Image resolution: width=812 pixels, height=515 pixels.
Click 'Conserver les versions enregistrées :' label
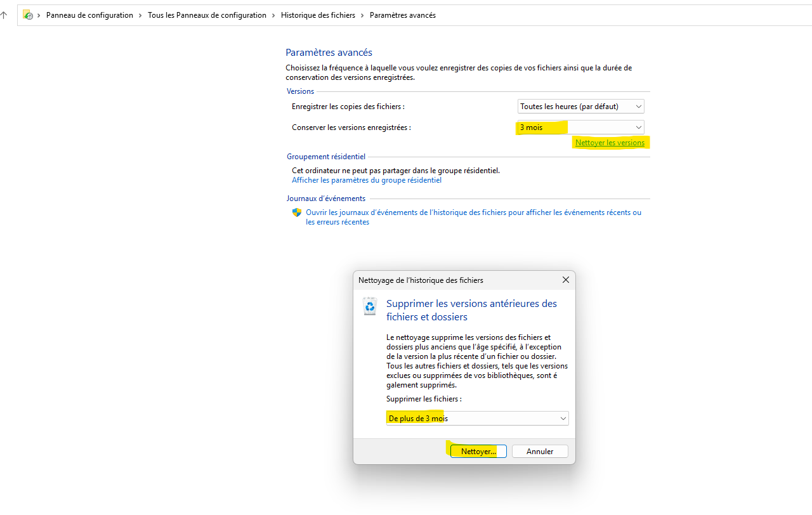[351, 127]
